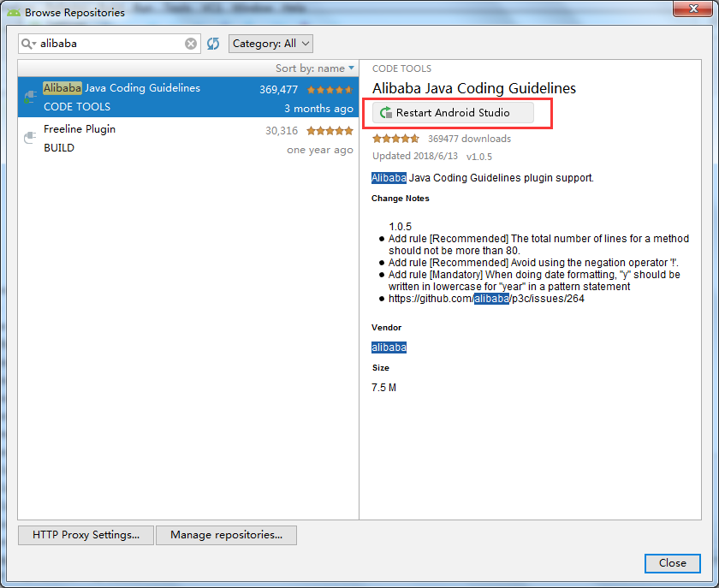719x588 pixels.
Task: Click the Android icon in title bar
Action: point(14,12)
